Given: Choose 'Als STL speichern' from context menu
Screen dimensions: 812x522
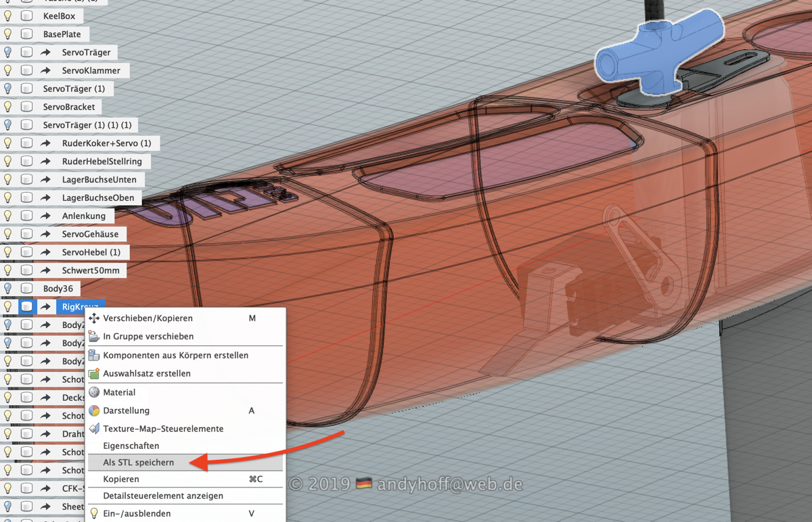Looking at the screenshot, I should coord(139,462).
